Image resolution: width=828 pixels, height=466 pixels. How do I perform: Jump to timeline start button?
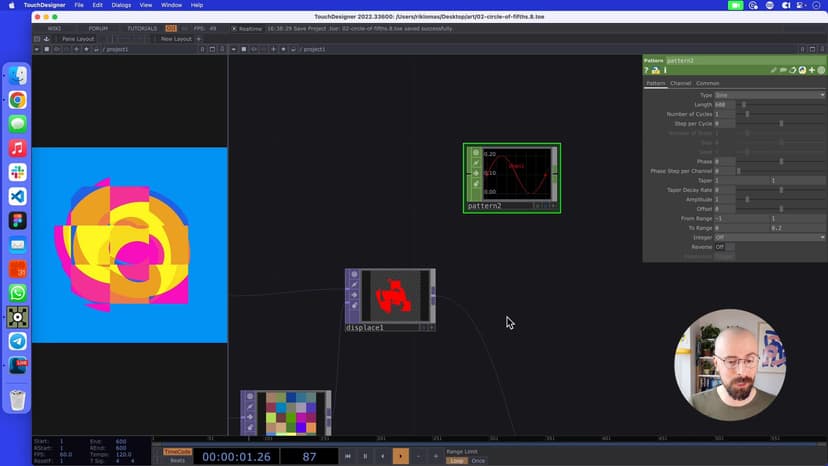pos(348,456)
